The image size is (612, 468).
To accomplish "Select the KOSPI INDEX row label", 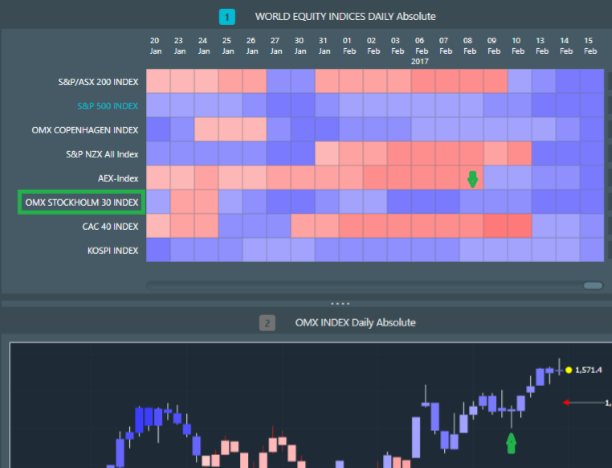I will [x=112, y=251].
